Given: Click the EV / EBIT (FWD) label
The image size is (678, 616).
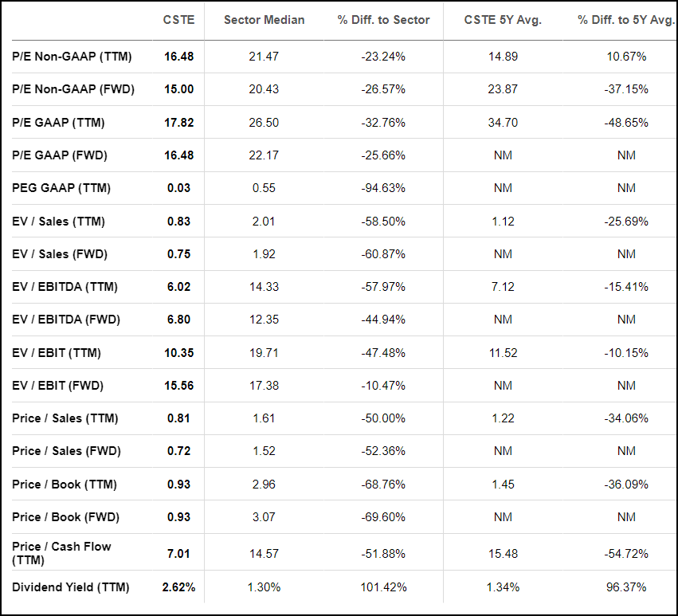Looking at the screenshot, I should point(58,386).
